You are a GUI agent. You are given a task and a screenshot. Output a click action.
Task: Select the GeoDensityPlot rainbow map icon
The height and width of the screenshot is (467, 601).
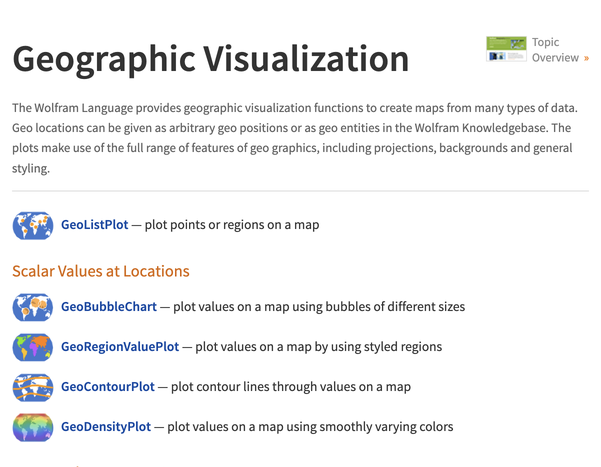pyautogui.click(x=33, y=427)
